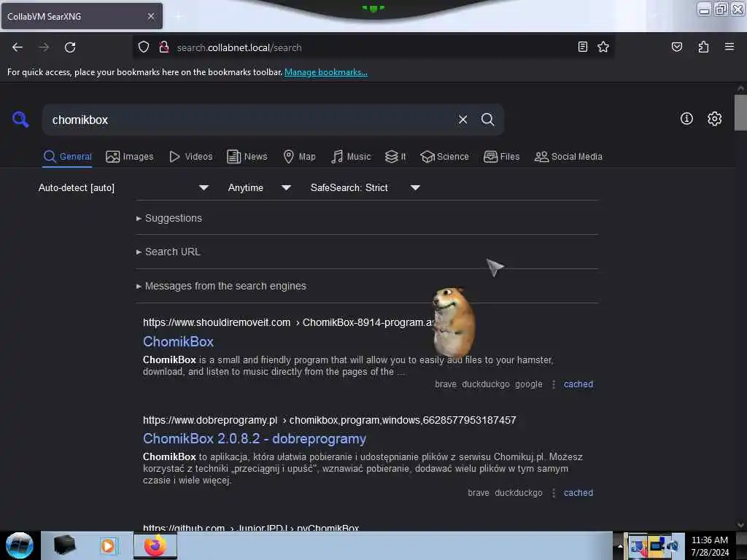Click the dobreprogramy.pl URL line
Image resolution: width=747 pixels, height=560 pixels.
tap(329, 420)
